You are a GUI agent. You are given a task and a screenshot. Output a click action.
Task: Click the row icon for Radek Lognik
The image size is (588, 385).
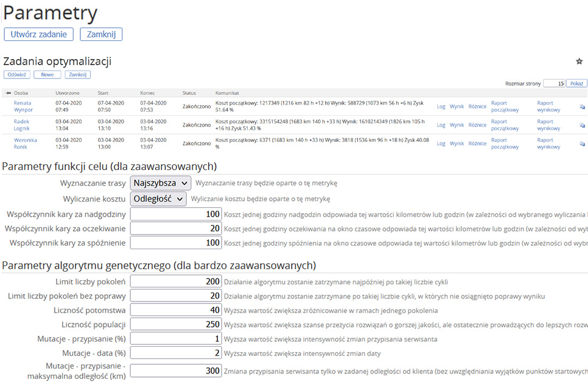[x=582, y=125]
